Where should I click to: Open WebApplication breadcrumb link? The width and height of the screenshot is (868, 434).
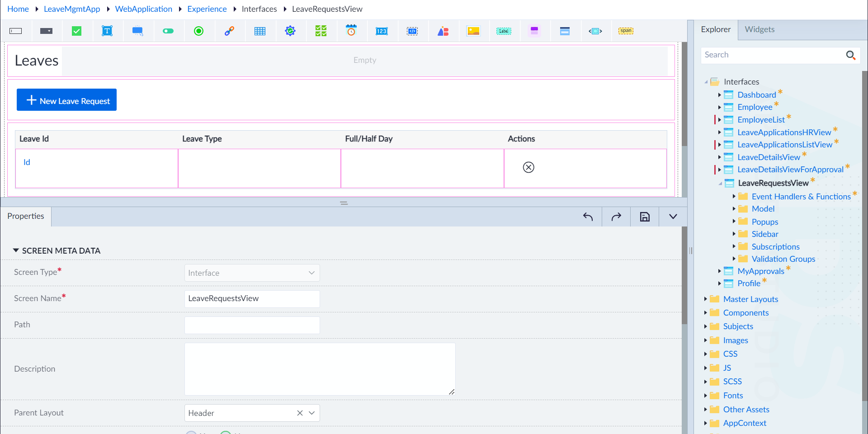coord(144,9)
